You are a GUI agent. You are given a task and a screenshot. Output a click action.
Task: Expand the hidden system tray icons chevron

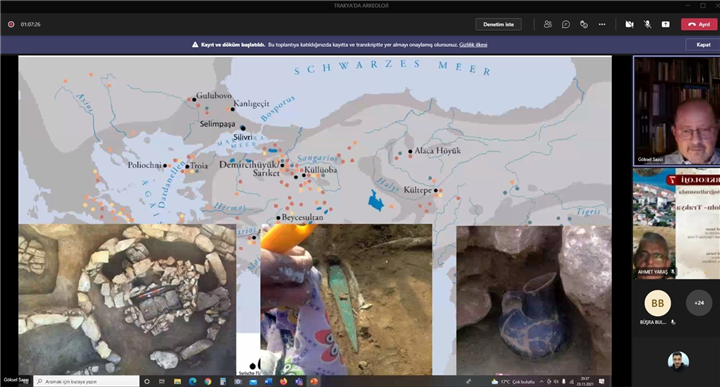tap(541, 381)
